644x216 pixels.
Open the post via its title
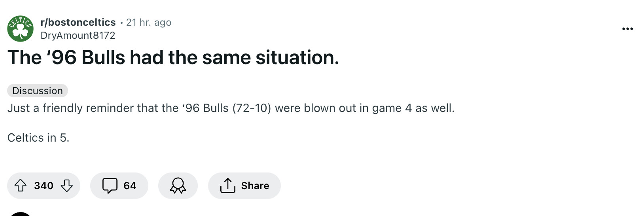(x=173, y=58)
